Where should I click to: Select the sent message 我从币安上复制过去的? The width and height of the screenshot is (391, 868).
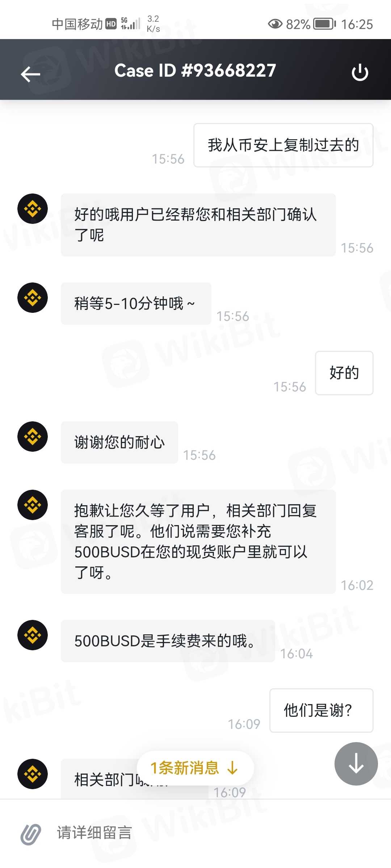[283, 145]
